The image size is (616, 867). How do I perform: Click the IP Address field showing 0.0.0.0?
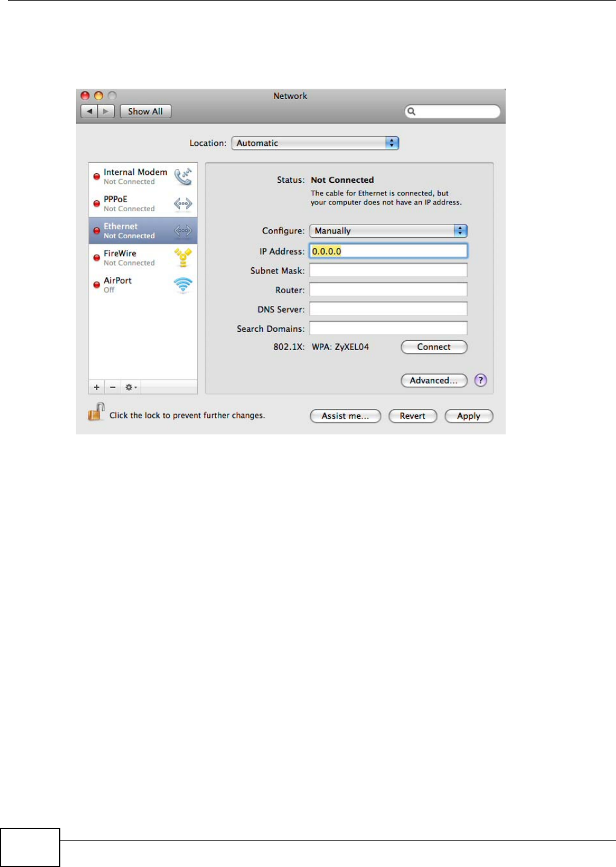click(389, 251)
